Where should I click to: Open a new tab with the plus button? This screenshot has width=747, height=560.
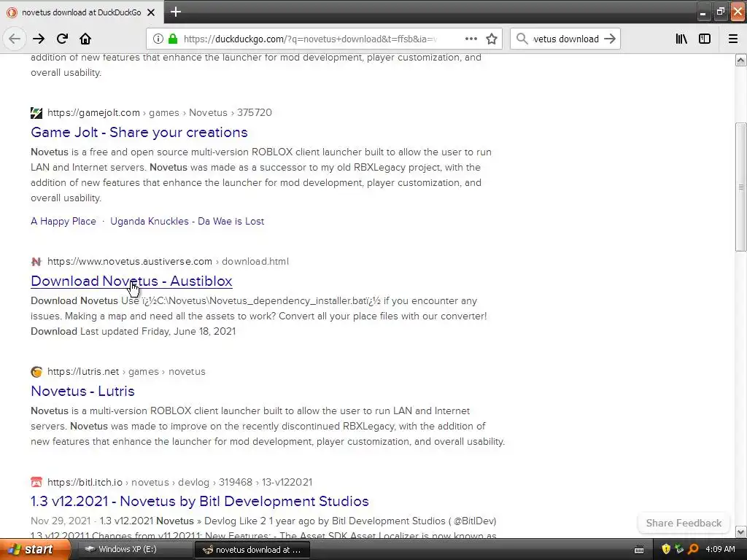click(176, 12)
